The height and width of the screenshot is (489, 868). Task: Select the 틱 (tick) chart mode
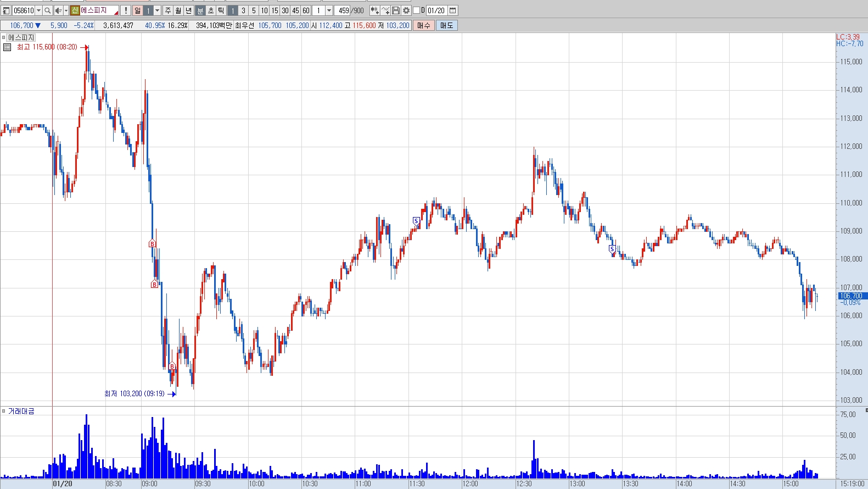(x=221, y=10)
